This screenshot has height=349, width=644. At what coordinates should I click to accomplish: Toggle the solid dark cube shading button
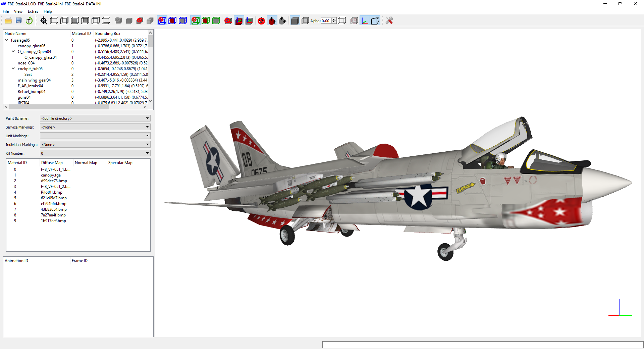295,21
